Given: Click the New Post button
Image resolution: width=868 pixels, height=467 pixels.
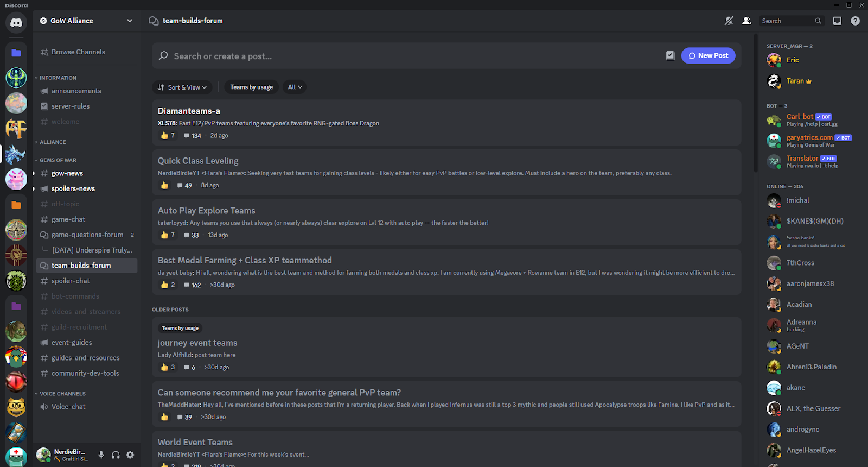Looking at the screenshot, I should pos(708,55).
